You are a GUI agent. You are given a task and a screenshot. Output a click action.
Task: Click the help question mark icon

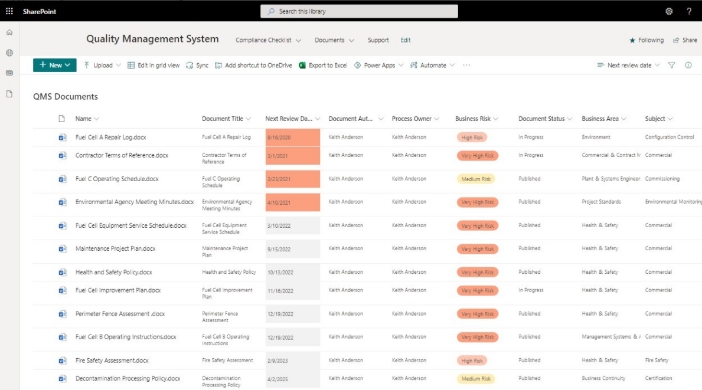coord(689,11)
